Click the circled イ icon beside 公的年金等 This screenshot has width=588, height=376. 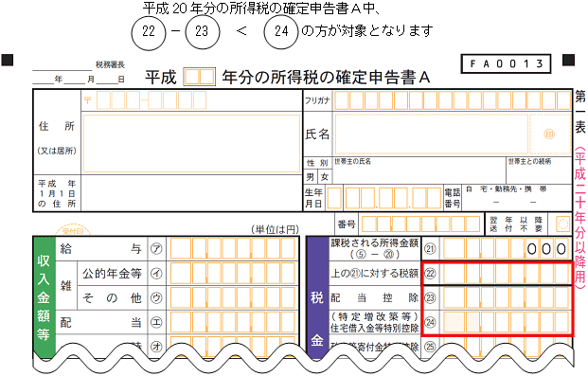point(156,274)
